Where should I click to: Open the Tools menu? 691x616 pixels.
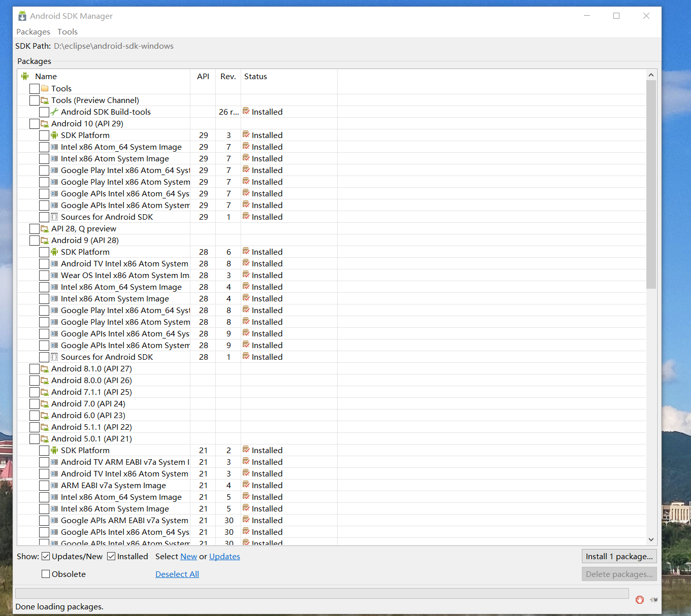tap(67, 31)
